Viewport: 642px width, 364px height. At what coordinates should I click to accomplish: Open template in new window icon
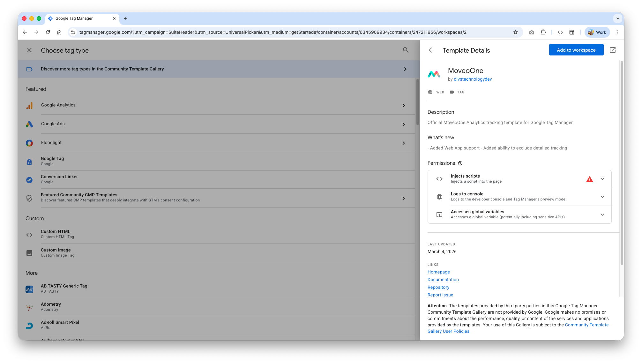613,50
